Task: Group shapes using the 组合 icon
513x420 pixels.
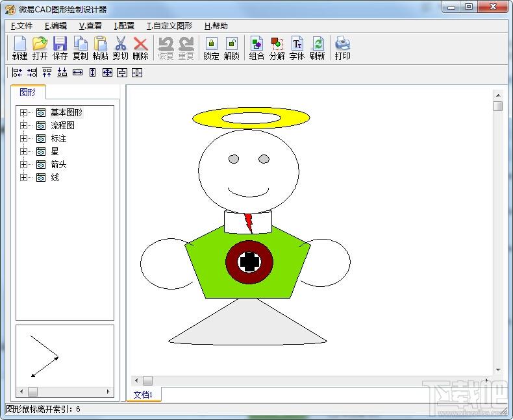Action: coord(256,48)
